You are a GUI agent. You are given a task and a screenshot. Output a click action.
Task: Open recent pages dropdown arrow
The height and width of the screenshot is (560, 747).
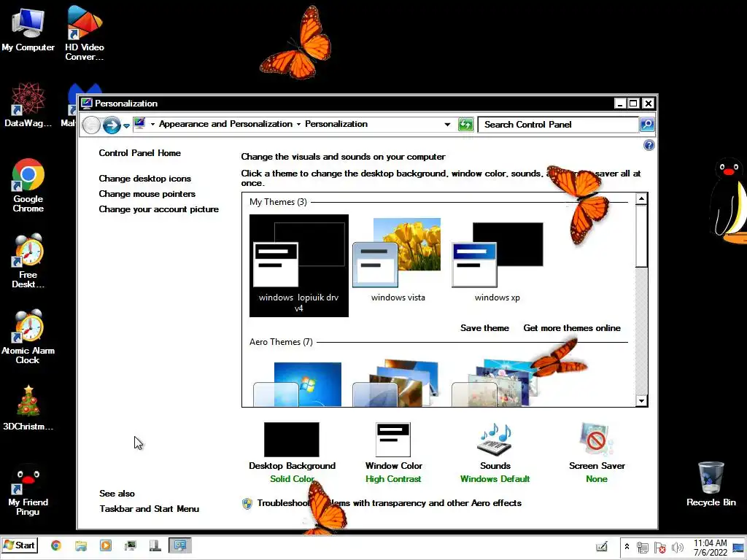[126, 125]
